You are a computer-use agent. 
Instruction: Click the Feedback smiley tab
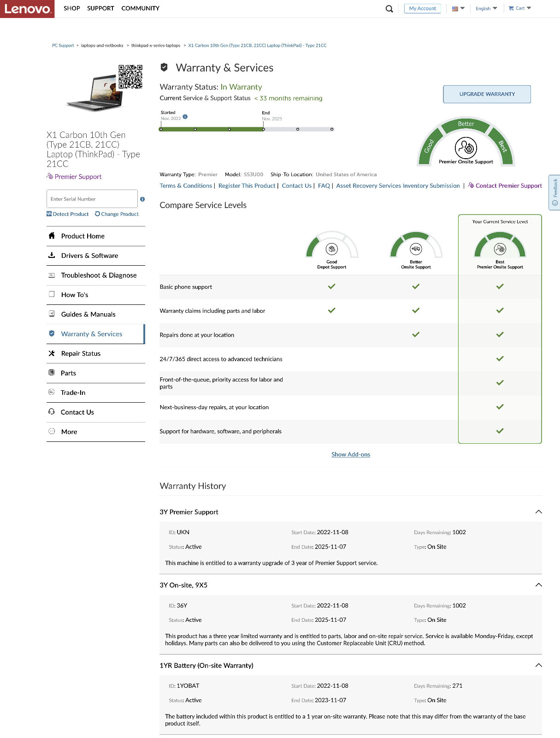pos(554,192)
